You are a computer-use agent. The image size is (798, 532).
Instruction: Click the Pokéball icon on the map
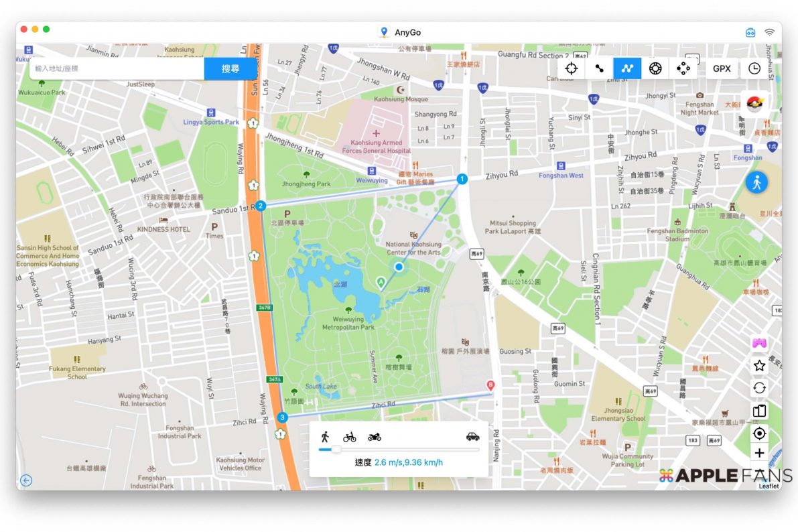pos(756,105)
